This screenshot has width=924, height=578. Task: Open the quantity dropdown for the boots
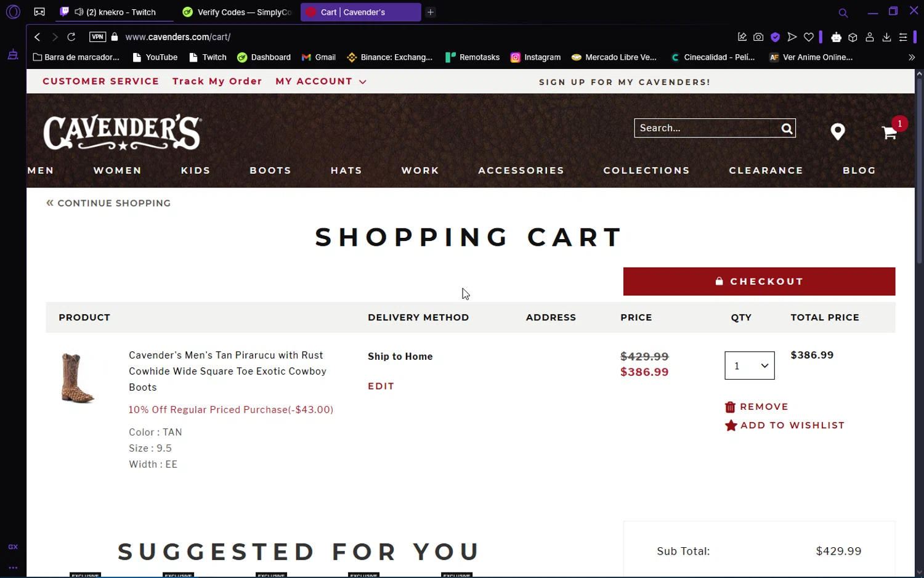tap(750, 365)
